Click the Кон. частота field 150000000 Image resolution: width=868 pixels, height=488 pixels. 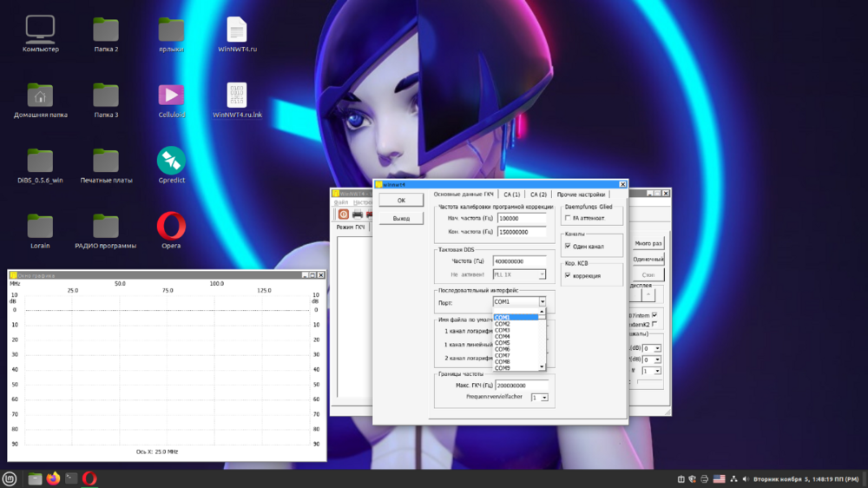[x=522, y=232]
